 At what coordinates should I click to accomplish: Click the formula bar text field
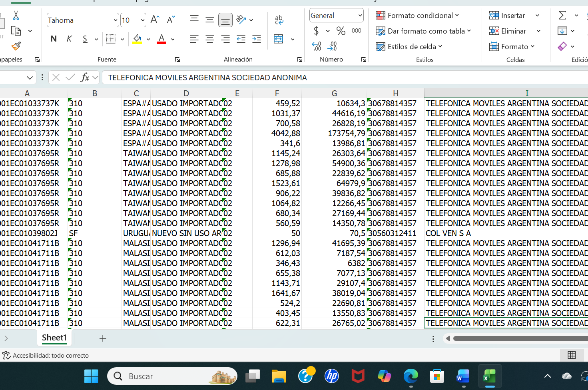[x=344, y=78]
